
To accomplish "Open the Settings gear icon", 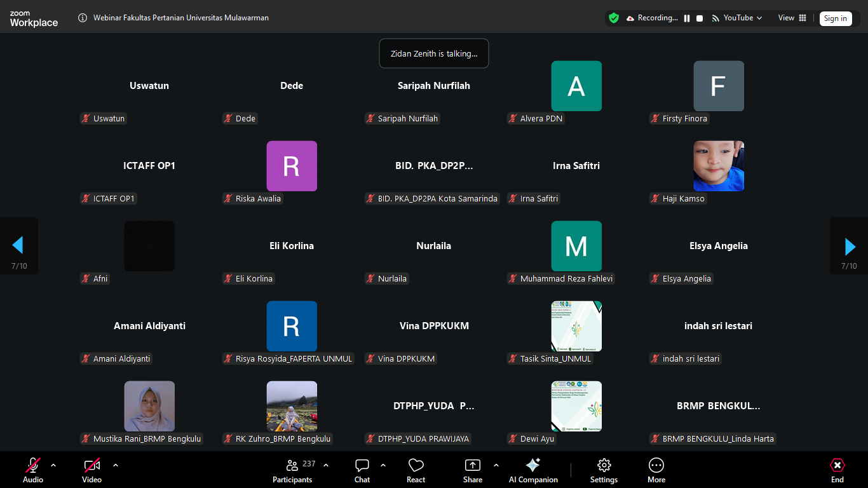I will coord(604,466).
